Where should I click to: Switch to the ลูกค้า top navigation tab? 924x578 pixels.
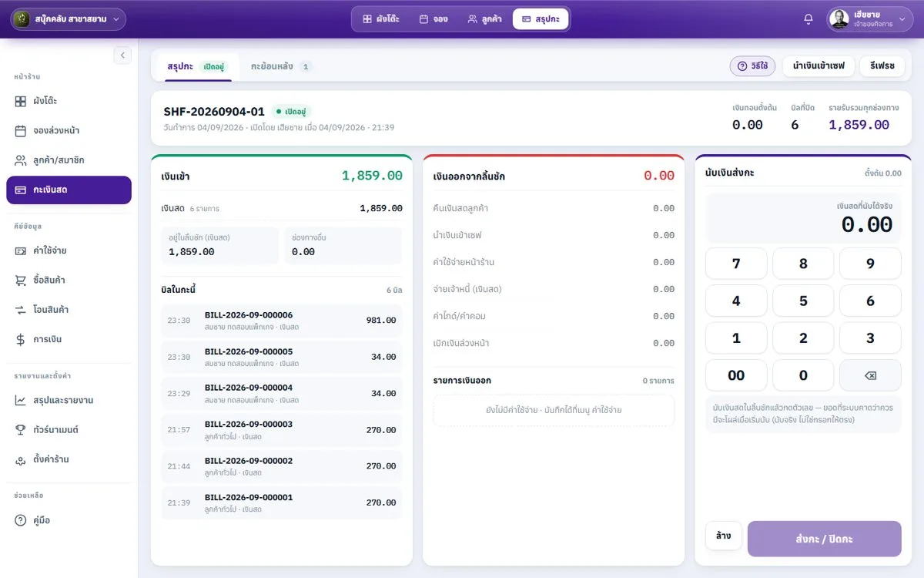pos(485,19)
